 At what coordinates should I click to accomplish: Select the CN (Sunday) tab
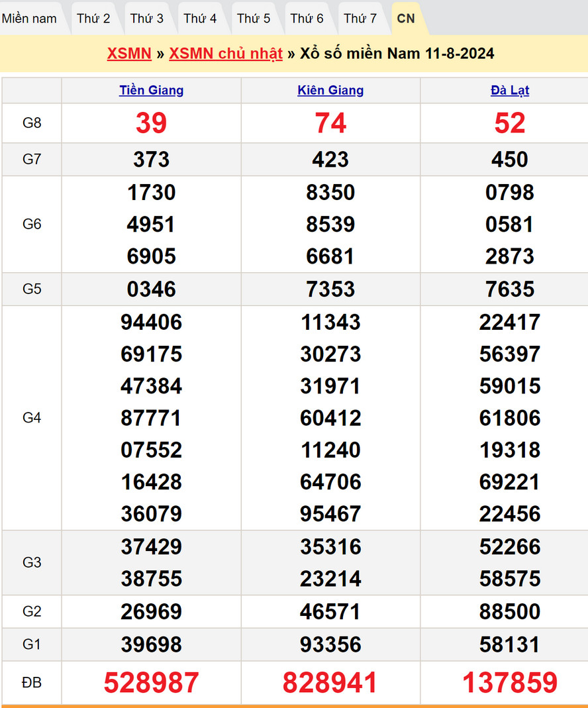pyautogui.click(x=406, y=19)
